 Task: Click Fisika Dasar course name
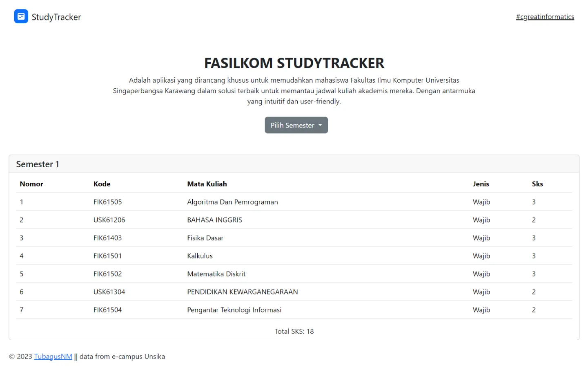click(x=205, y=238)
